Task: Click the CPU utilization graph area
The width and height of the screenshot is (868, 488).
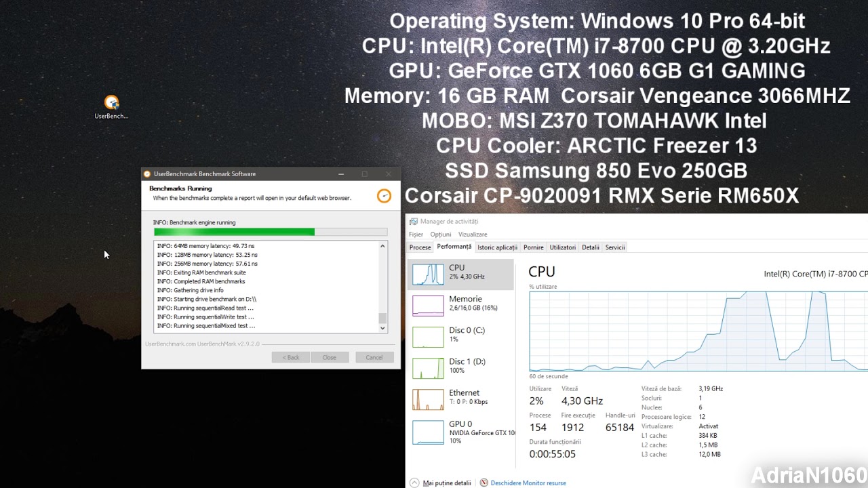Action: tap(698, 331)
